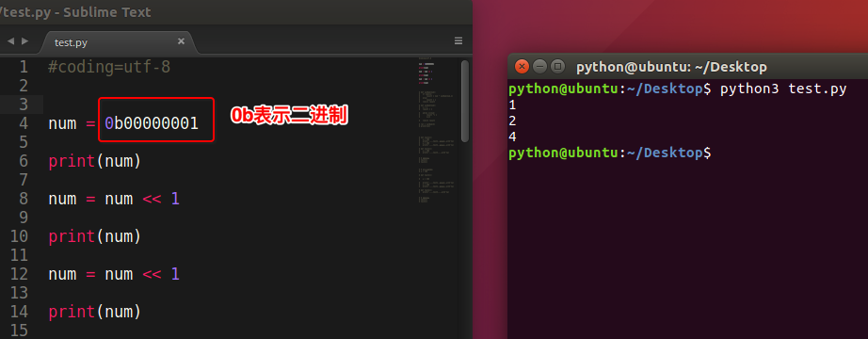This screenshot has height=339, width=868.
Task: Open the tab list hamburger menu
Action: click(458, 40)
